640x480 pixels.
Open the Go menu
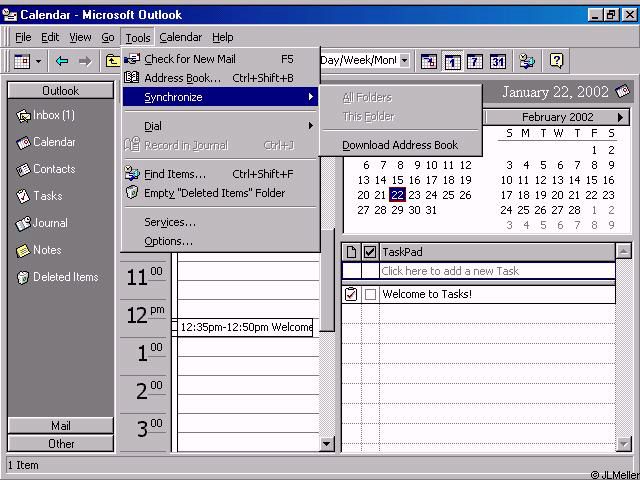[x=108, y=38]
